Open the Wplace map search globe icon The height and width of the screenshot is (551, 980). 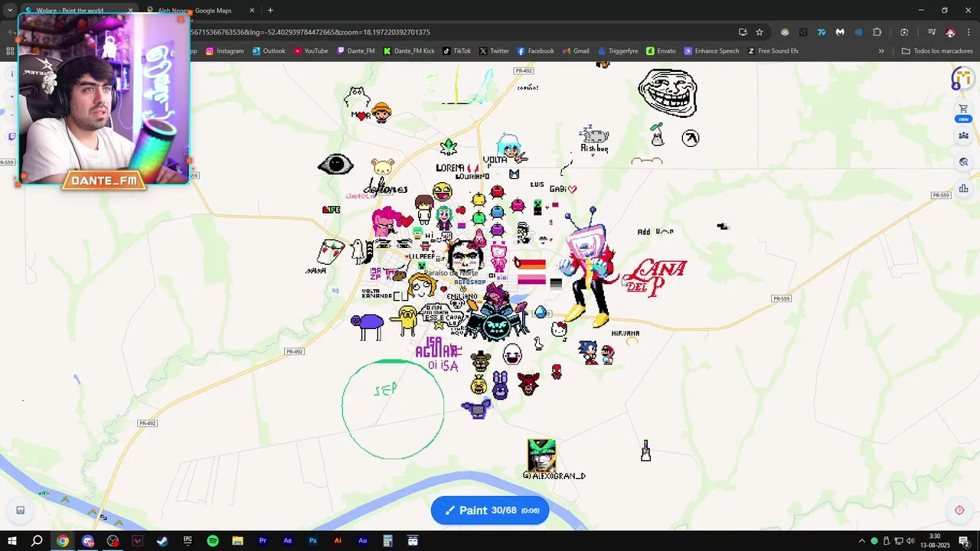pyautogui.click(x=963, y=162)
